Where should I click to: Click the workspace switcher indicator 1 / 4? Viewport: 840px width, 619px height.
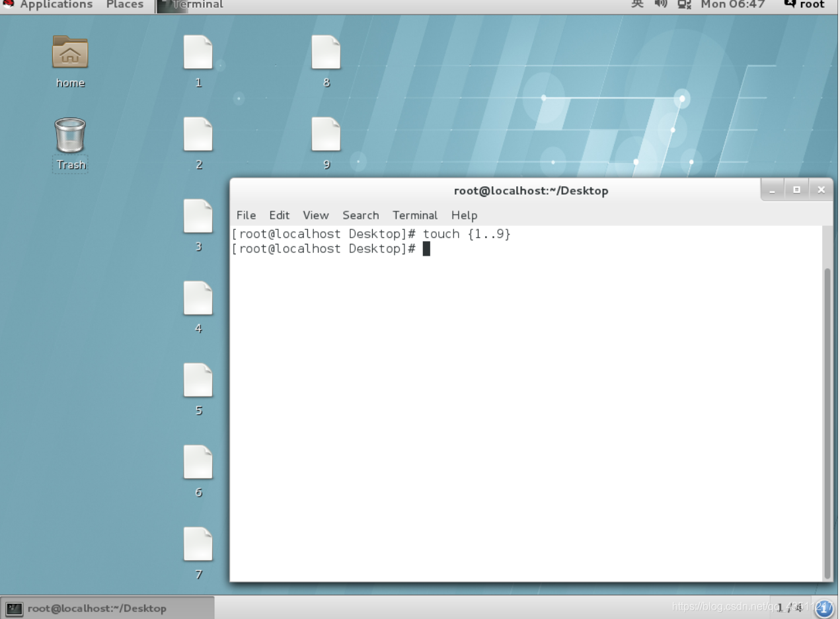[x=790, y=607]
